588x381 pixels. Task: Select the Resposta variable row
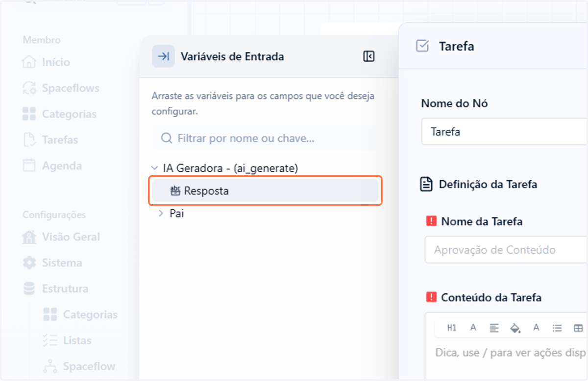[x=266, y=191]
